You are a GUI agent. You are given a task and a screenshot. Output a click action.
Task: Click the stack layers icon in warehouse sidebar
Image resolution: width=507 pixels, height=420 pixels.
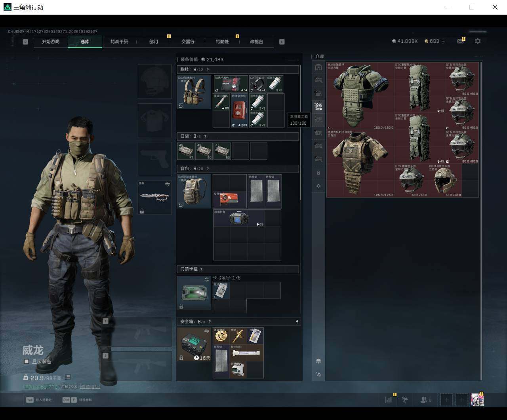point(318,361)
